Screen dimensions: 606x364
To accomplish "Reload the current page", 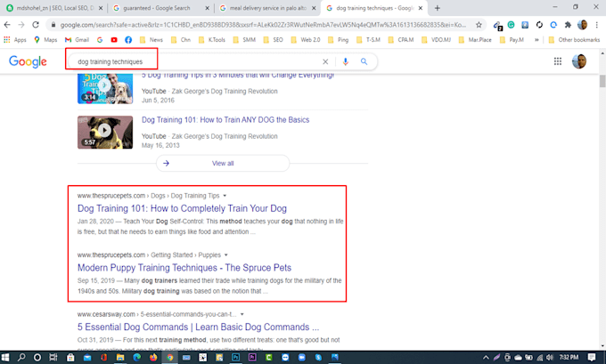I will (36, 25).
